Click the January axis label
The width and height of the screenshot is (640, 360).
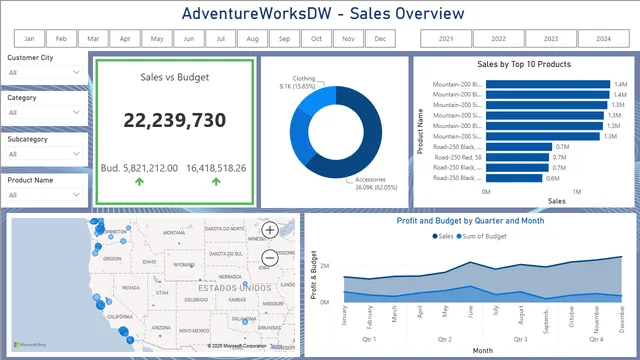point(344,316)
